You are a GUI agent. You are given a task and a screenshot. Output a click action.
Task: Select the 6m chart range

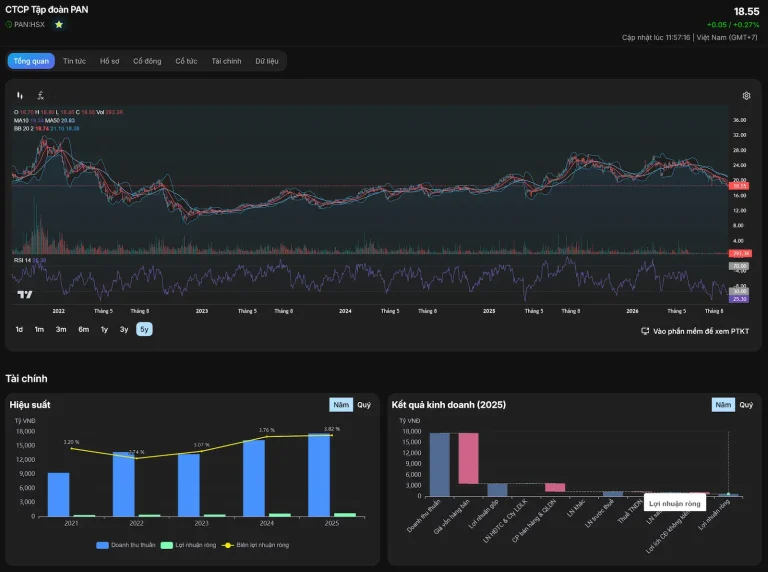(84, 330)
